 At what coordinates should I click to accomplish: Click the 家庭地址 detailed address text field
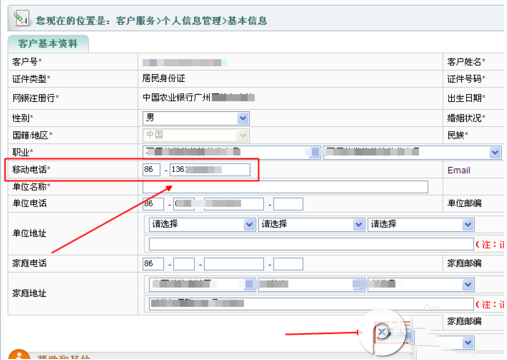click(311, 304)
